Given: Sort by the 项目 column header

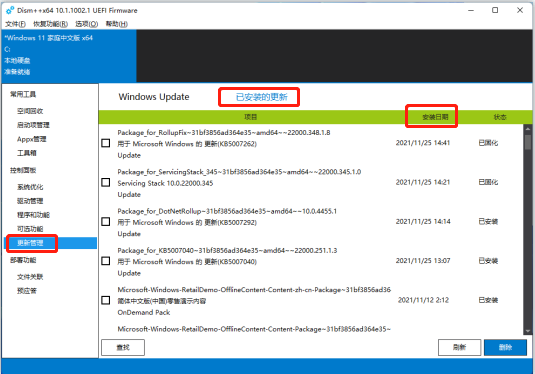Looking at the screenshot, I should pos(250,117).
